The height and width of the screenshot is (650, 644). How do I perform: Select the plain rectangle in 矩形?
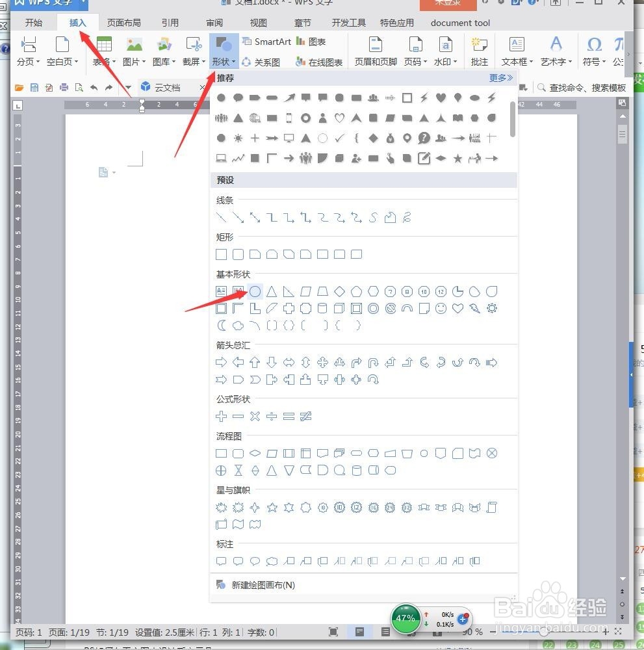coord(222,254)
